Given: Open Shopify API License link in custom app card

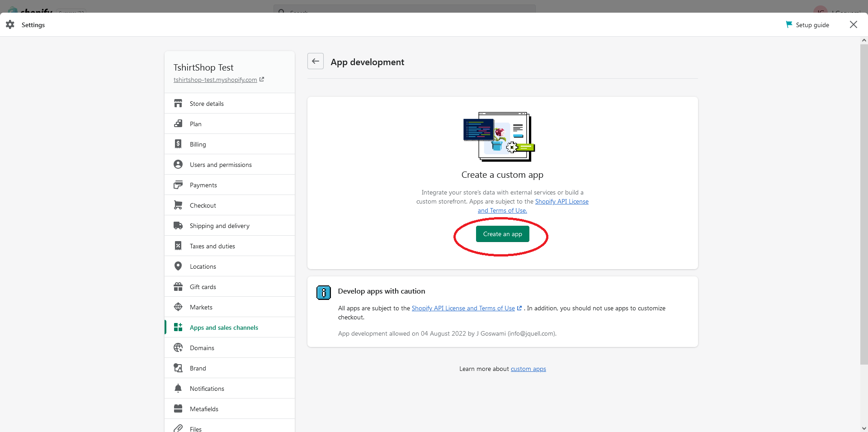Looking at the screenshot, I should (561, 202).
